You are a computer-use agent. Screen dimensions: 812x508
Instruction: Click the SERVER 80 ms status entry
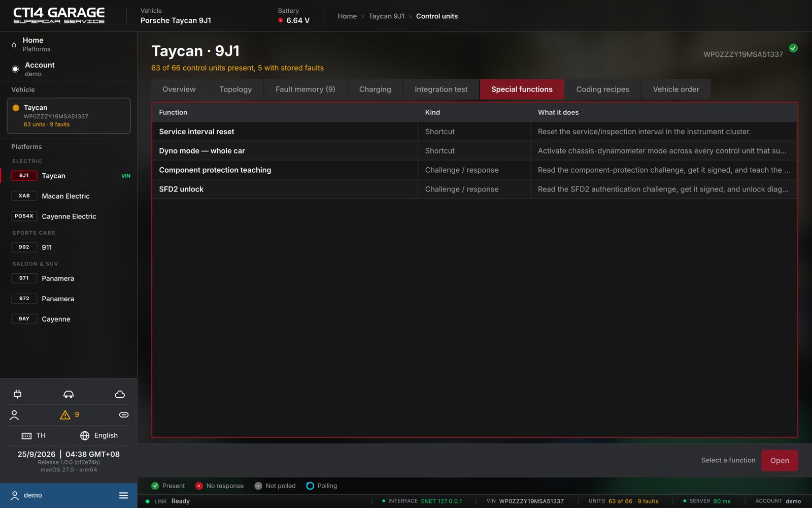(x=707, y=501)
